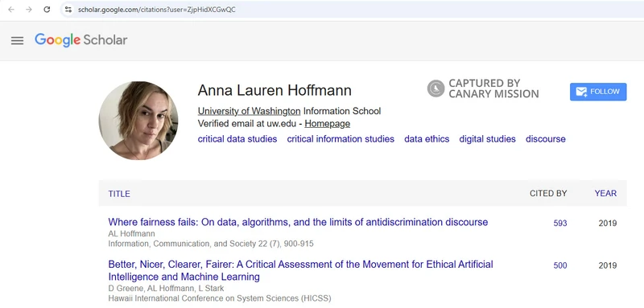Open the data ethics interest tag
Screen dimensions: 644x308
pyautogui.click(x=427, y=139)
